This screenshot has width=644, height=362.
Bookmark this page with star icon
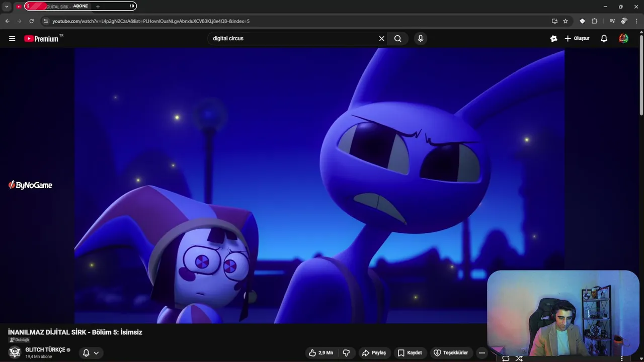566,21
